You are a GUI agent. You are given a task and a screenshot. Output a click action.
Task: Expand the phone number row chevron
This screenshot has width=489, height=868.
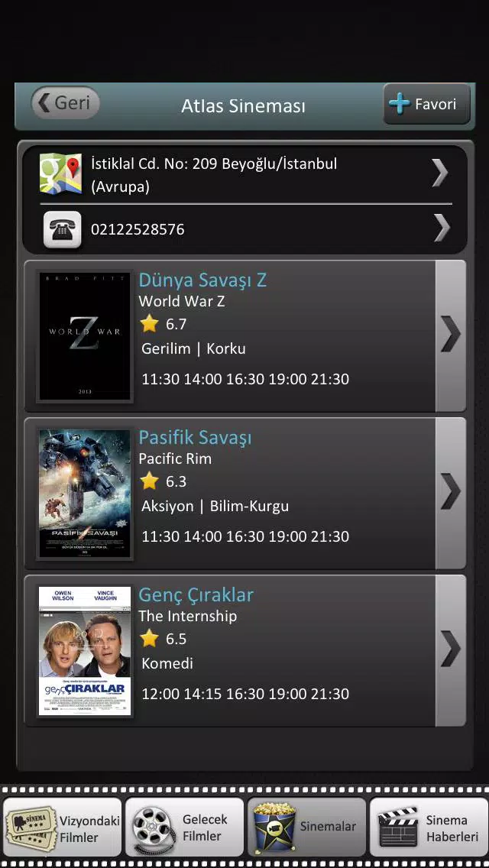pyautogui.click(x=442, y=228)
